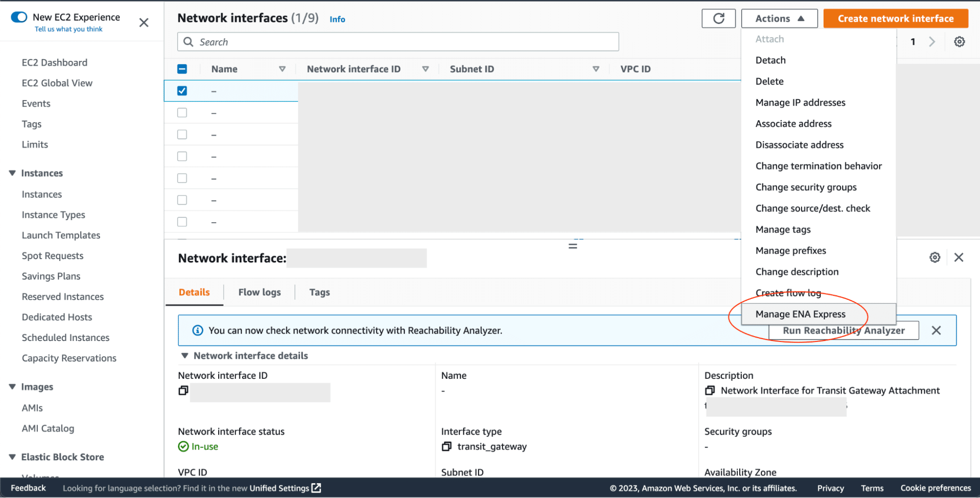The height and width of the screenshot is (498, 980).
Task: Select Manage ENA Express from Actions menu
Action: tap(801, 314)
